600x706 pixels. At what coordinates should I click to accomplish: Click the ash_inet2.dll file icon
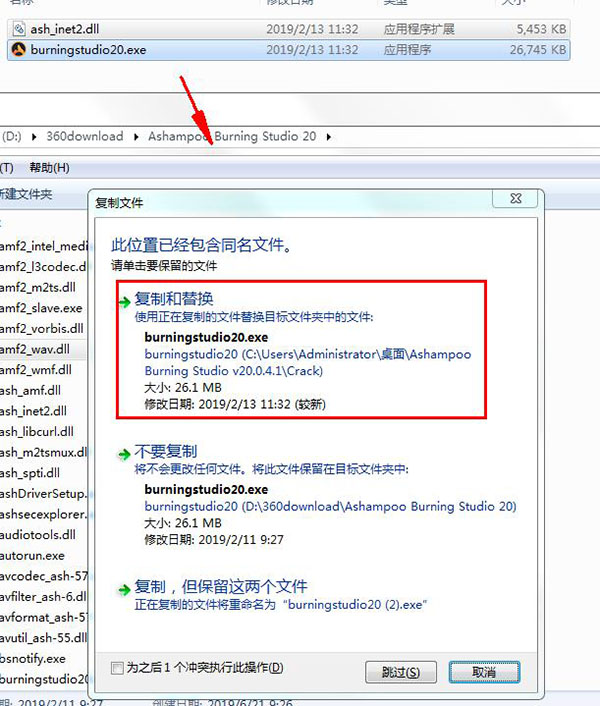click(18, 29)
